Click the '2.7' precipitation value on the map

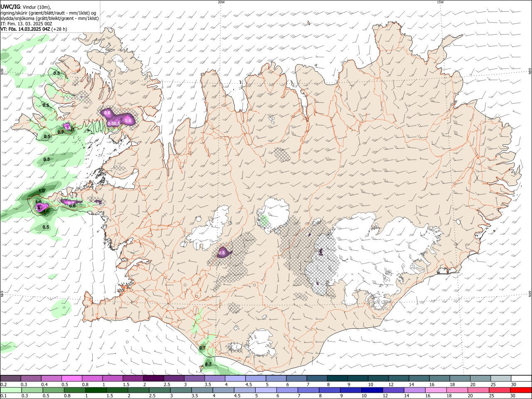coord(39,207)
